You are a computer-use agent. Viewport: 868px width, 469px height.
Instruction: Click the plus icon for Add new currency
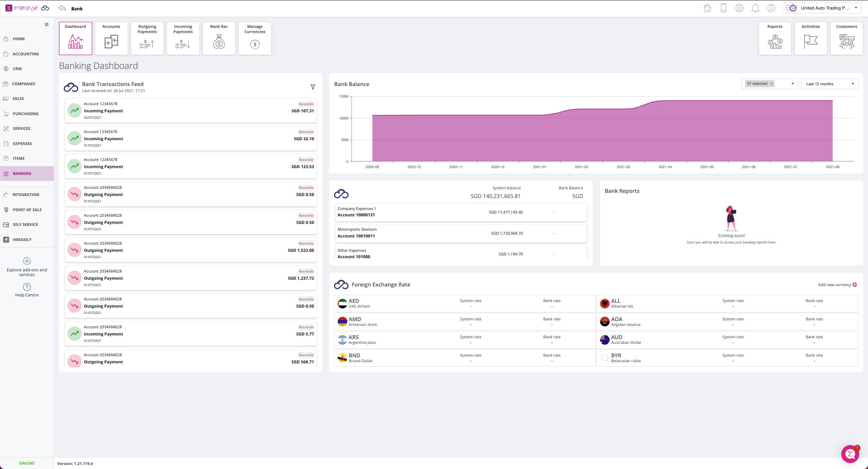tap(854, 285)
